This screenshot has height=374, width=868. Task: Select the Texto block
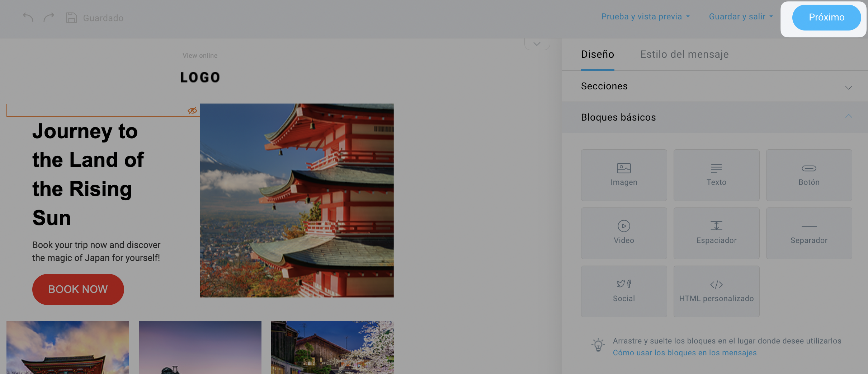point(716,175)
